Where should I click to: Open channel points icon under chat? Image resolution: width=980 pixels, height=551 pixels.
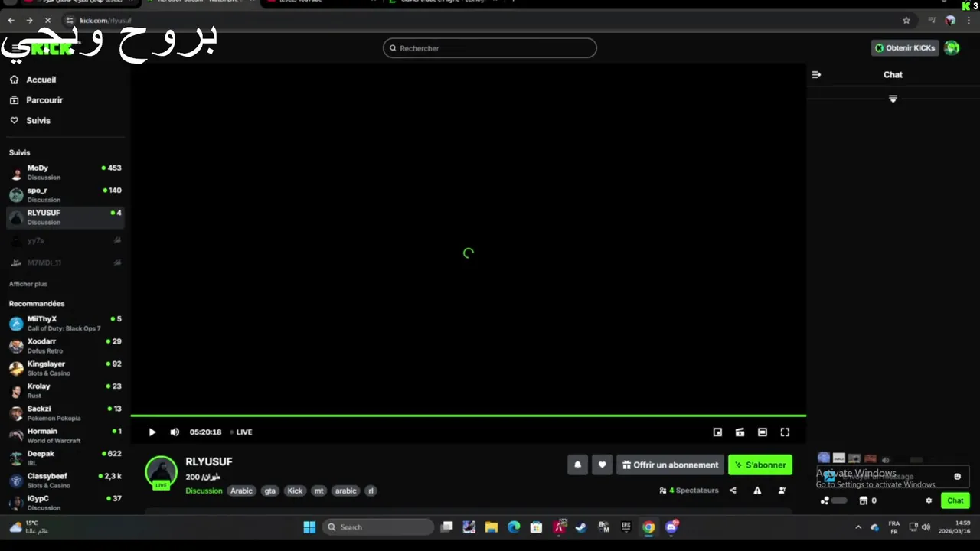pos(825,500)
